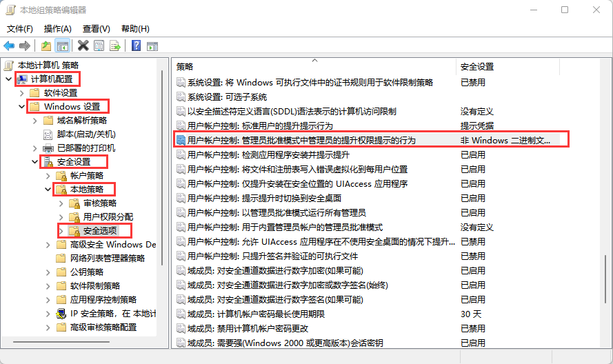Select the 安全选项 tree item
This screenshot has width=613, height=364.
tap(100, 231)
